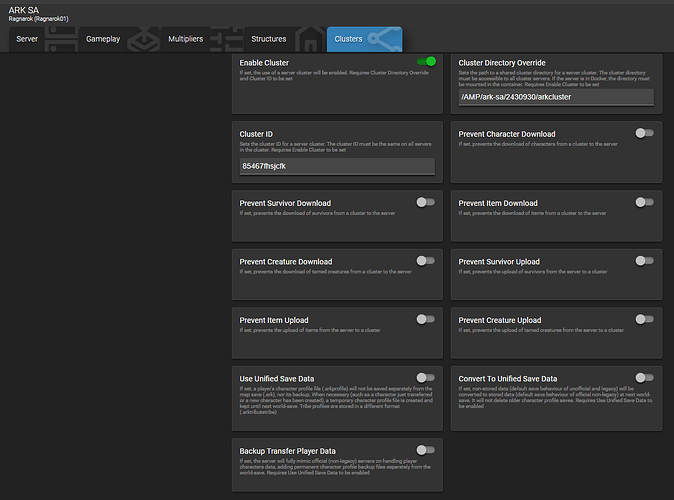Click the Backup Transfer Player Data heading
The height and width of the screenshot is (500, 674).
(288, 451)
